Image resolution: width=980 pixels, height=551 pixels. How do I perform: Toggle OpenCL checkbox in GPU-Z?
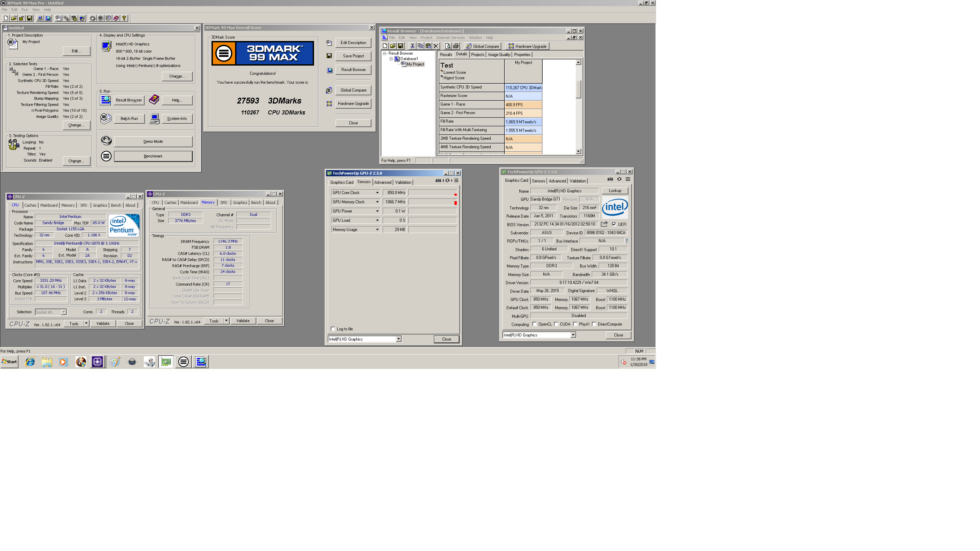tap(534, 324)
